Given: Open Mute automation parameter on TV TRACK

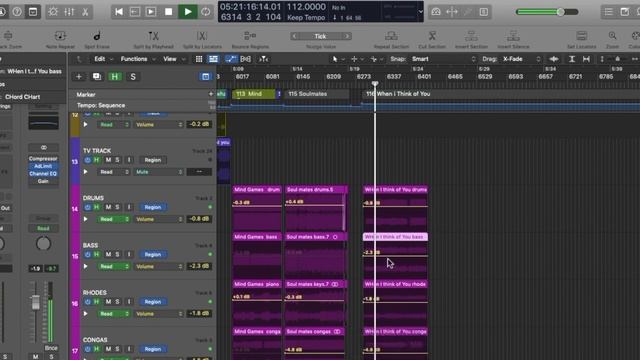Looking at the screenshot, I should [x=158, y=172].
